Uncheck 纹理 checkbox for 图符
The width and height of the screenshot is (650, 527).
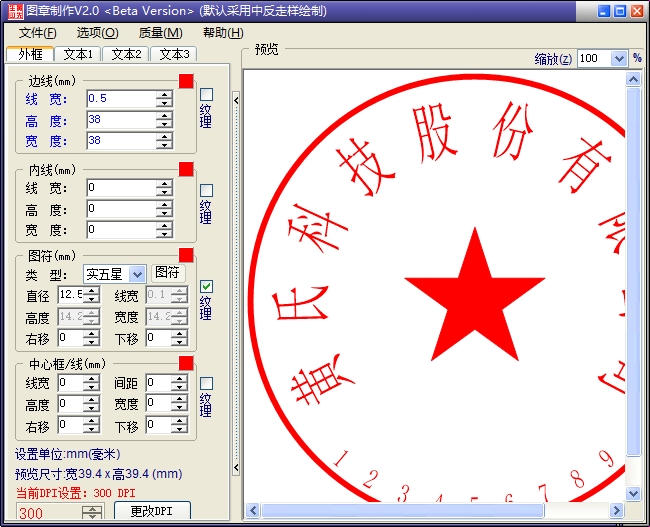point(206,287)
